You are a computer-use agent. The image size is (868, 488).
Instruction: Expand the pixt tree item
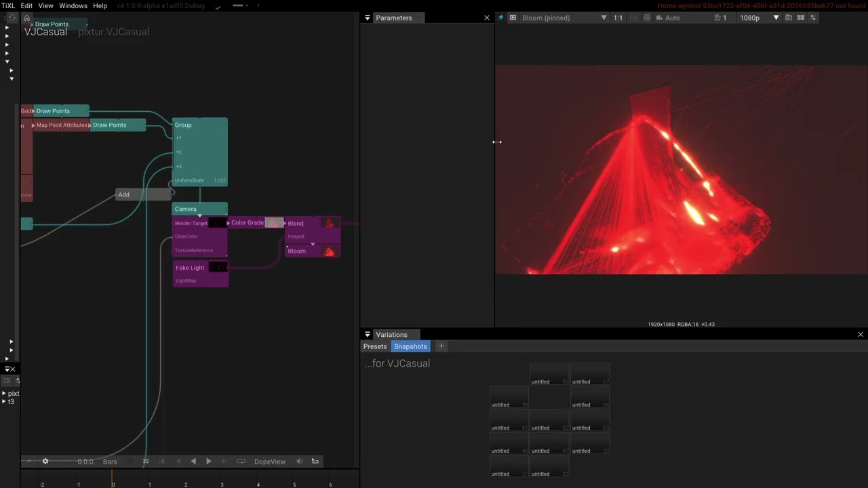(x=4, y=394)
